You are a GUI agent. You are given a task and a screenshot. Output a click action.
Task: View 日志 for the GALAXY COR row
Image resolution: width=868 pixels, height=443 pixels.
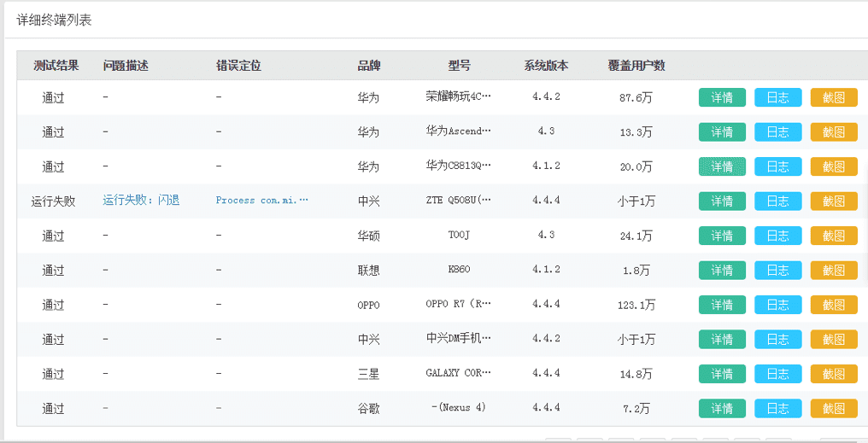pos(777,374)
